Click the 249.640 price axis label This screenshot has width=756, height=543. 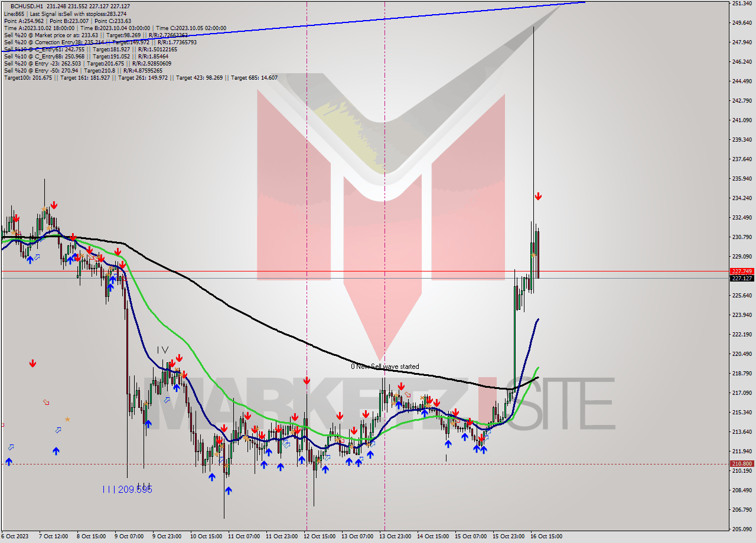[x=741, y=23]
